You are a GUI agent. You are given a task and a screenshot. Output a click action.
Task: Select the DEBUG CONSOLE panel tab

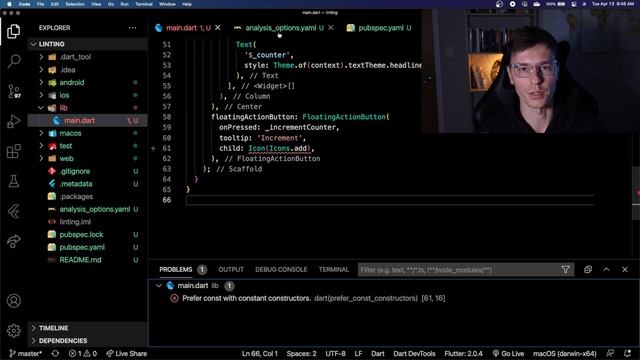coord(281,269)
